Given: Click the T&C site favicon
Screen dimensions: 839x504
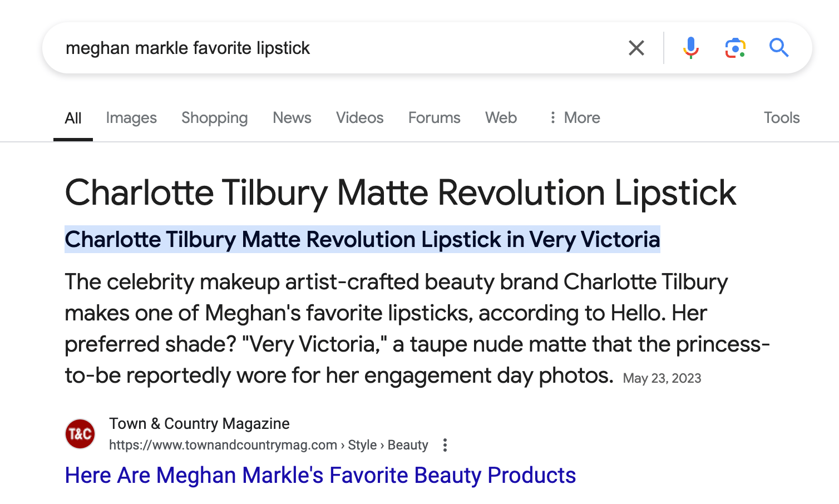Looking at the screenshot, I should [80, 434].
